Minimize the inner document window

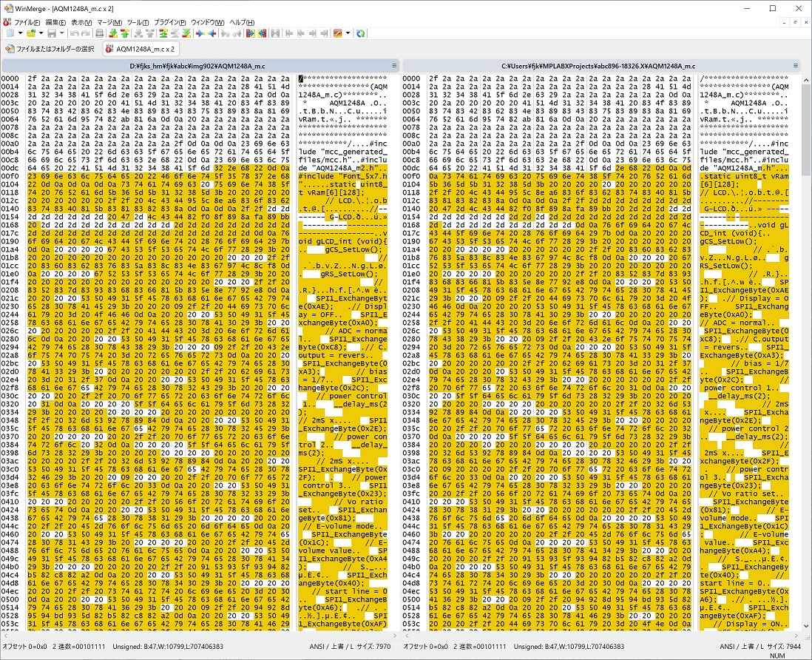(x=785, y=22)
